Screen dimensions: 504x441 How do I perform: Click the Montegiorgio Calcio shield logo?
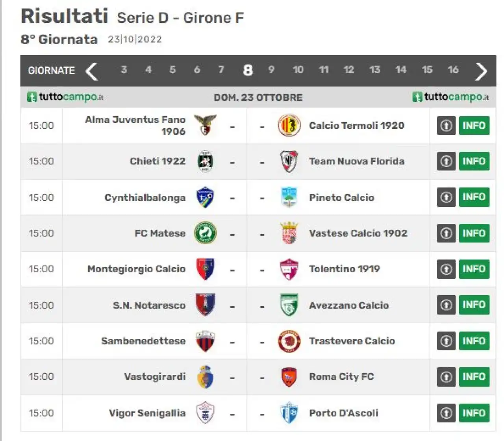[205, 269]
